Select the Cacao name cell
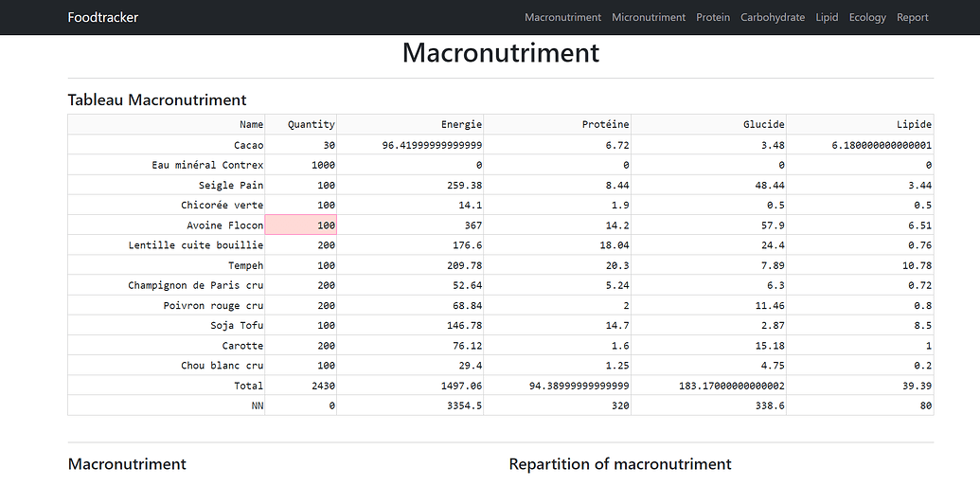This screenshot has width=980, height=486. pos(167,145)
